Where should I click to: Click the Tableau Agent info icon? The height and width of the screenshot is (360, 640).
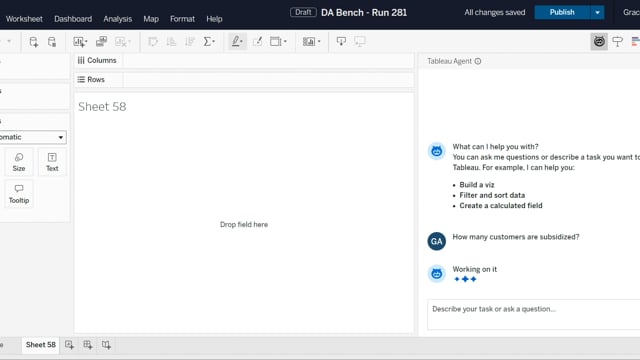click(478, 61)
